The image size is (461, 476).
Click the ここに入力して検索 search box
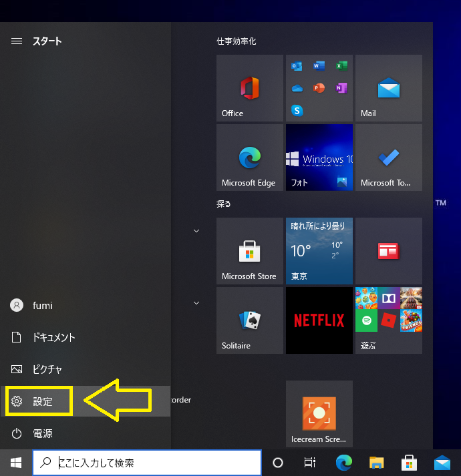147,463
